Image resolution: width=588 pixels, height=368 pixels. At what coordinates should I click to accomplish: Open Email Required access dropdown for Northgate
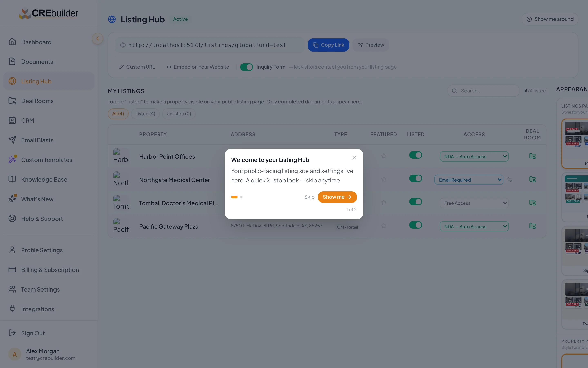[x=469, y=180]
